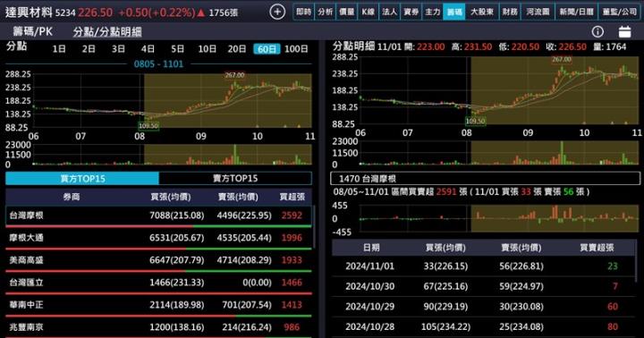Switch to the 籌碼/PK sub-tab

click(x=32, y=31)
